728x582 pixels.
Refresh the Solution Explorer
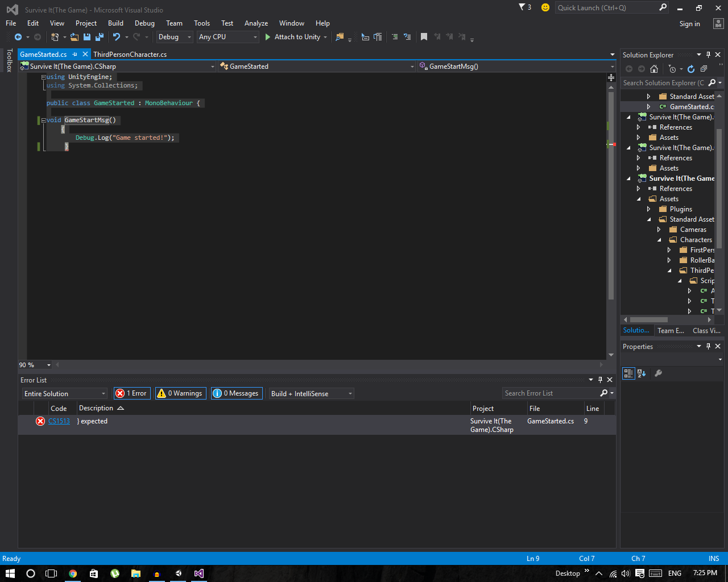[691, 69]
